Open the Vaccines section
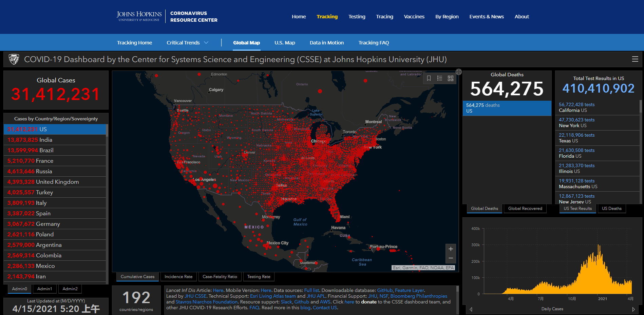This screenshot has height=315, width=644. coord(414,17)
